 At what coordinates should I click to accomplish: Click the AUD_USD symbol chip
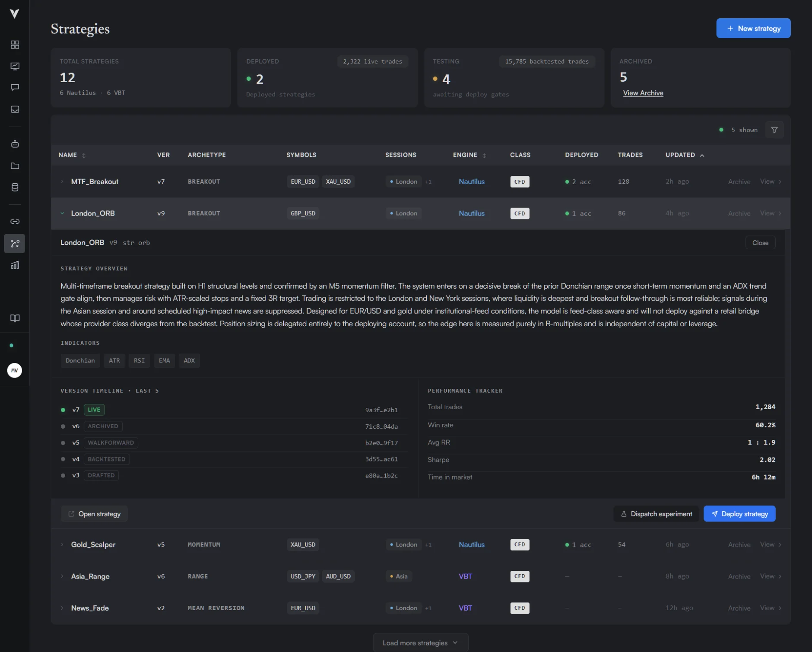tap(338, 576)
